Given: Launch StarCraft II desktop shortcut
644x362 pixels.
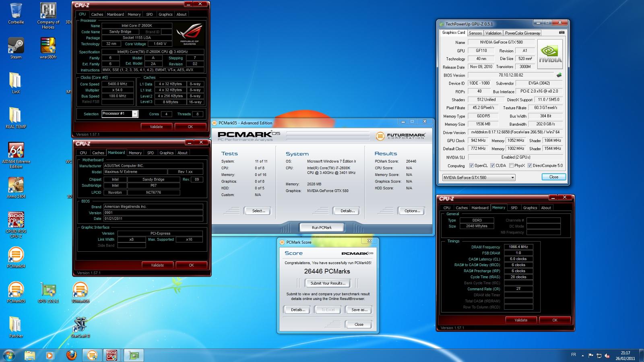Looking at the screenshot, I should tap(80, 327).
